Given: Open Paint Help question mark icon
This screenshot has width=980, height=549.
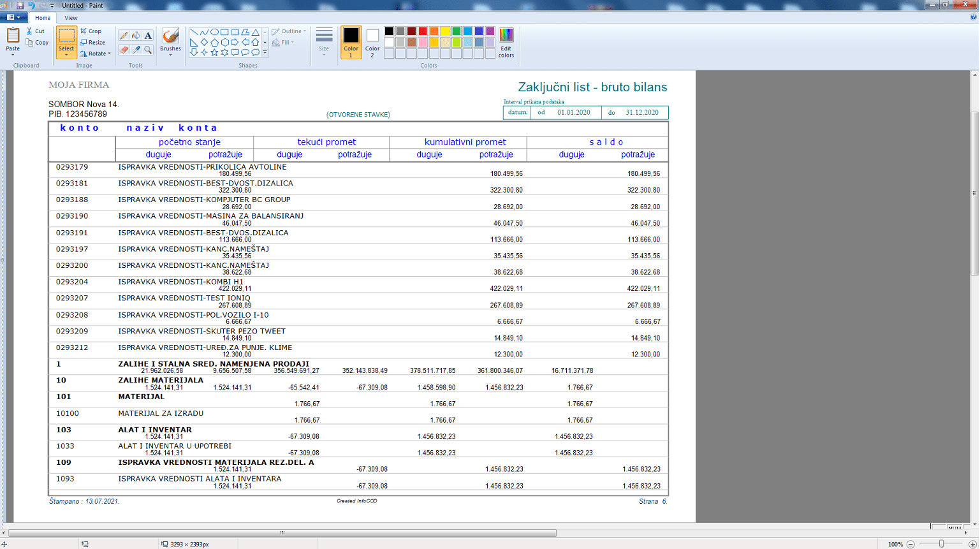Looking at the screenshot, I should (x=973, y=17).
